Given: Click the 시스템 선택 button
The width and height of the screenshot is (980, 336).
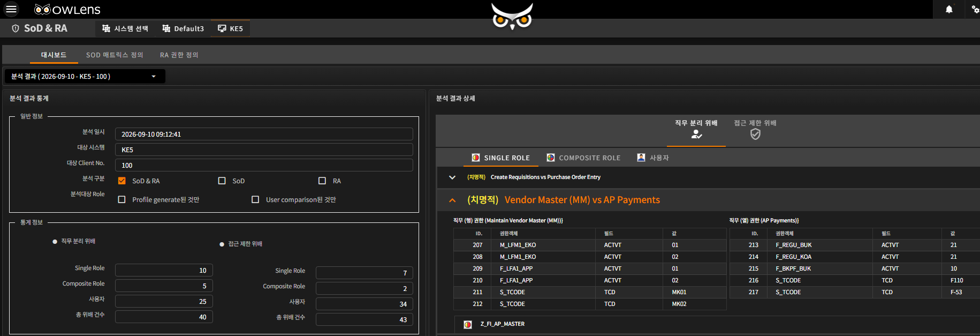Looking at the screenshot, I should [x=125, y=28].
